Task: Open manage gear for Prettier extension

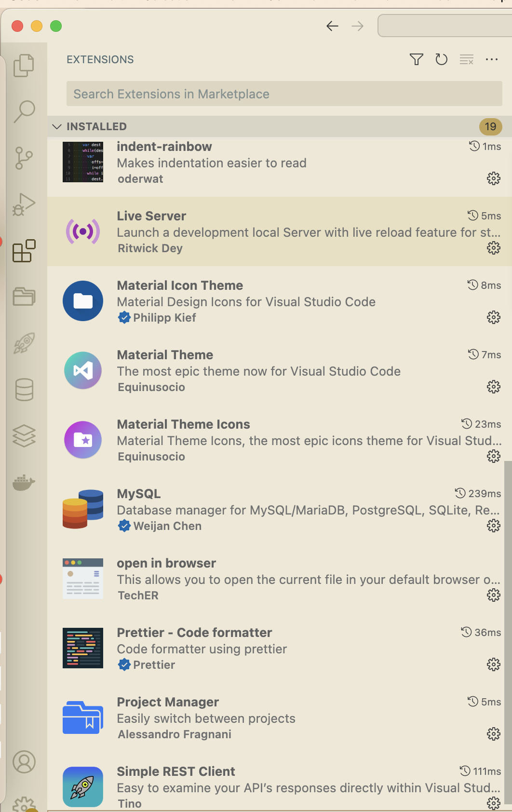Action: (x=494, y=664)
